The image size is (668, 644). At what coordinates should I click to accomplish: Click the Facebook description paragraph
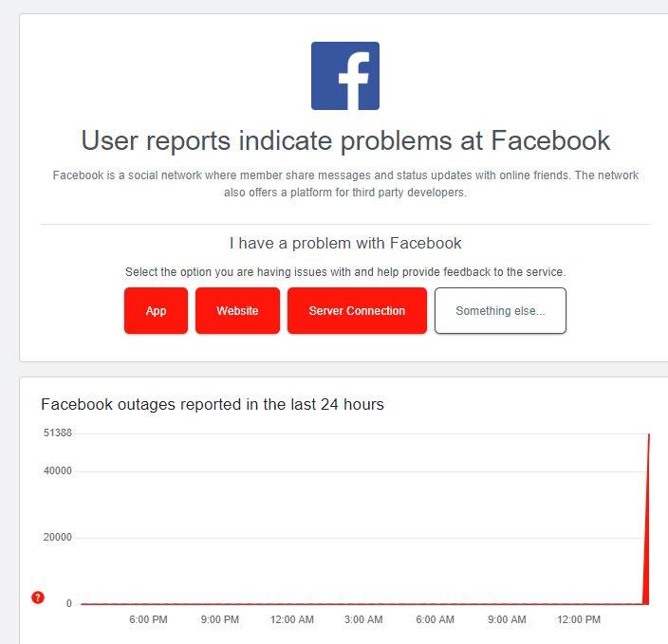345,183
